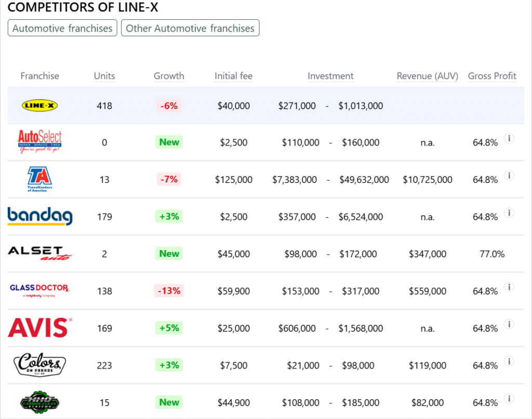Click the $82,000 revenue value
This screenshot has width=532, height=419.
(428, 403)
